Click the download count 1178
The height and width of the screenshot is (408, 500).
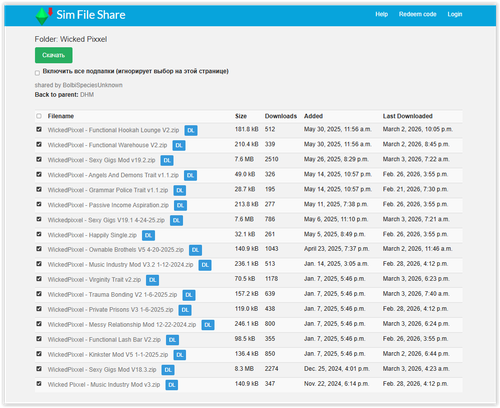tap(271, 279)
